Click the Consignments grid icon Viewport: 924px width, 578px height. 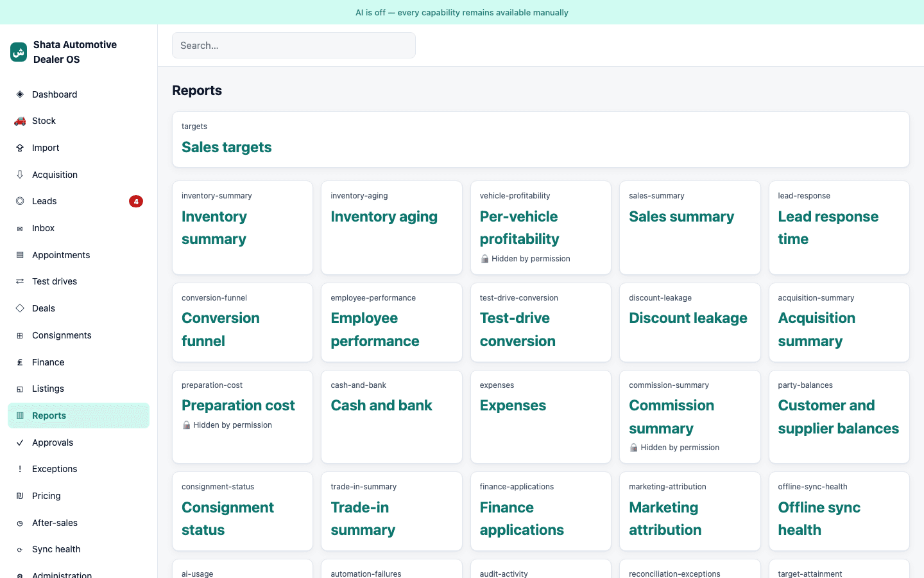20,335
